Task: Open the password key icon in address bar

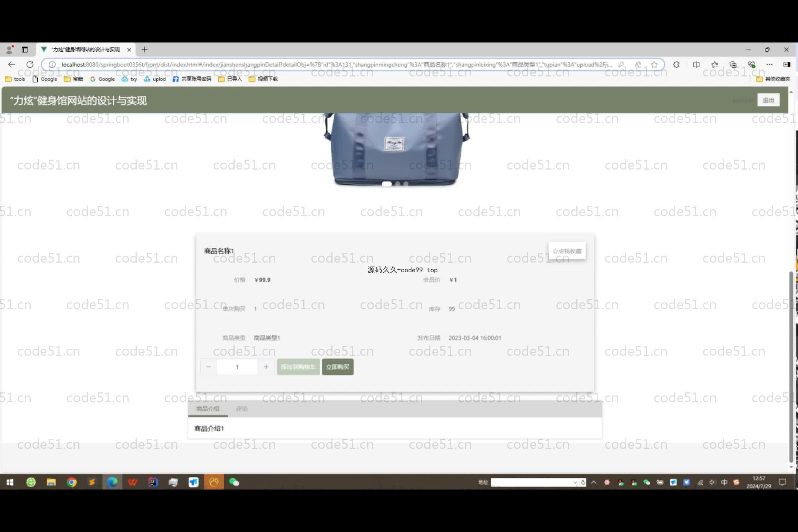Action: pos(621,65)
